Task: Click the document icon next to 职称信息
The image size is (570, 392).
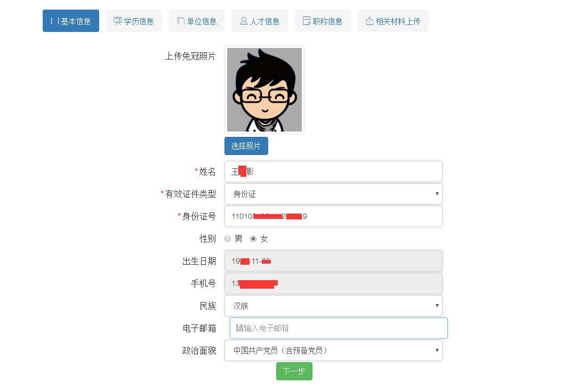Action: pos(307,21)
